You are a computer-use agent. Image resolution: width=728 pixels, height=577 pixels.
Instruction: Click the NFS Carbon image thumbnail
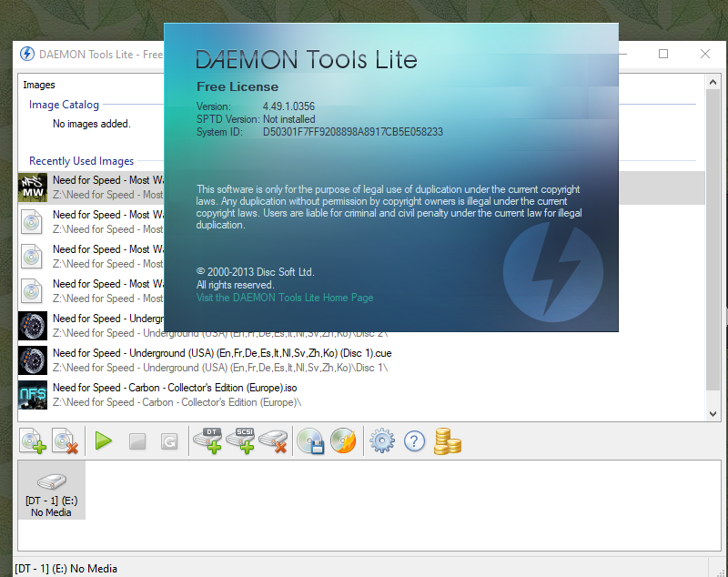[x=33, y=395]
